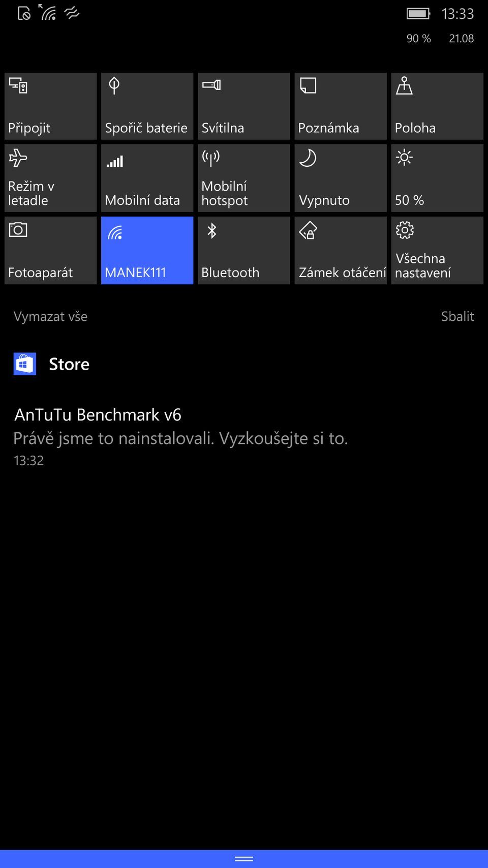This screenshot has height=868, width=488.
Task: Enable Bluetooth quick action
Action: coord(243,250)
